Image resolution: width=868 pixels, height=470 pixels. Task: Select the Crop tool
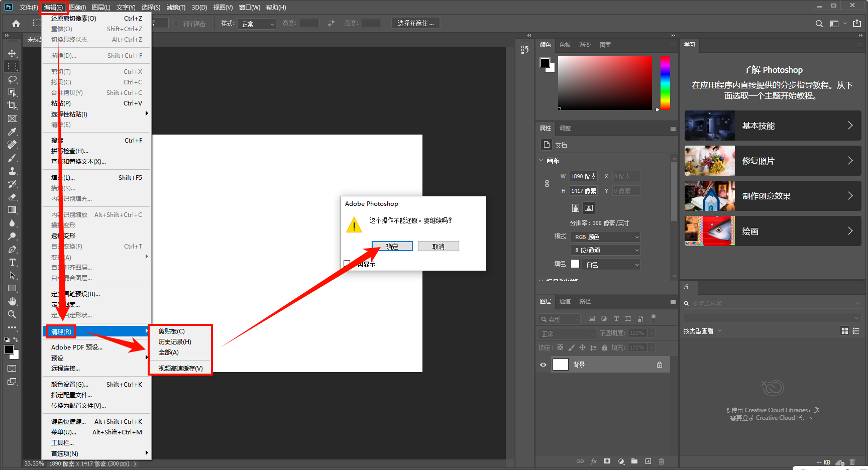point(12,105)
